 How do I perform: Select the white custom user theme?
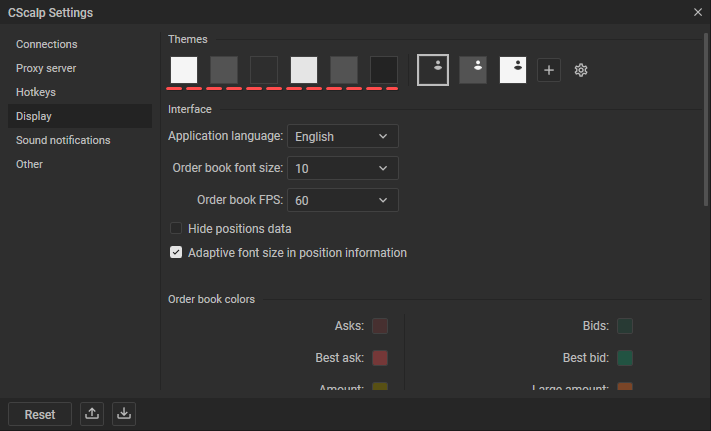tap(513, 70)
